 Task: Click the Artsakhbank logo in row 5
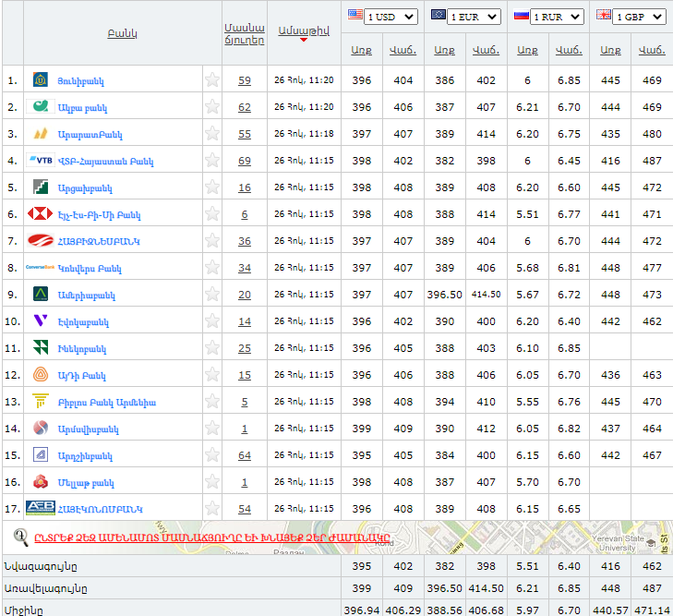click(41, 187)
